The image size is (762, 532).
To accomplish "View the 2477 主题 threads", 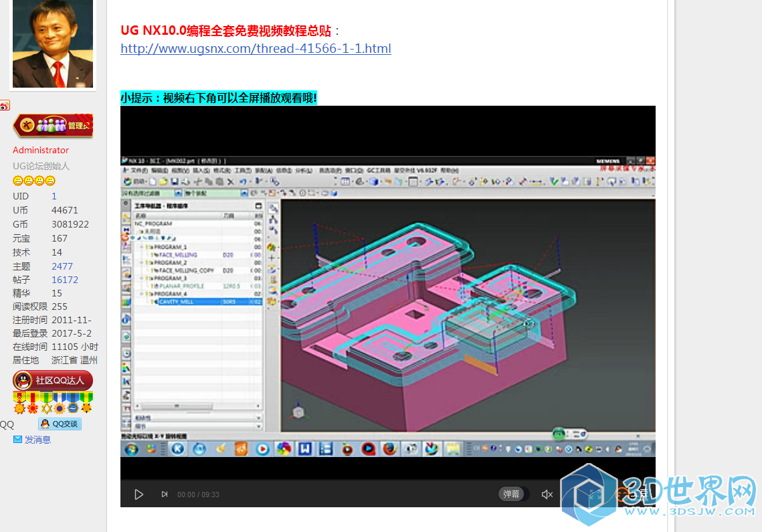I will click(62, 266).
